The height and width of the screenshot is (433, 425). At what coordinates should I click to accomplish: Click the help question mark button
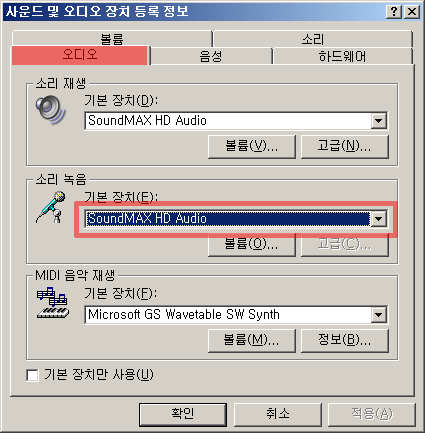pos(393,12)
